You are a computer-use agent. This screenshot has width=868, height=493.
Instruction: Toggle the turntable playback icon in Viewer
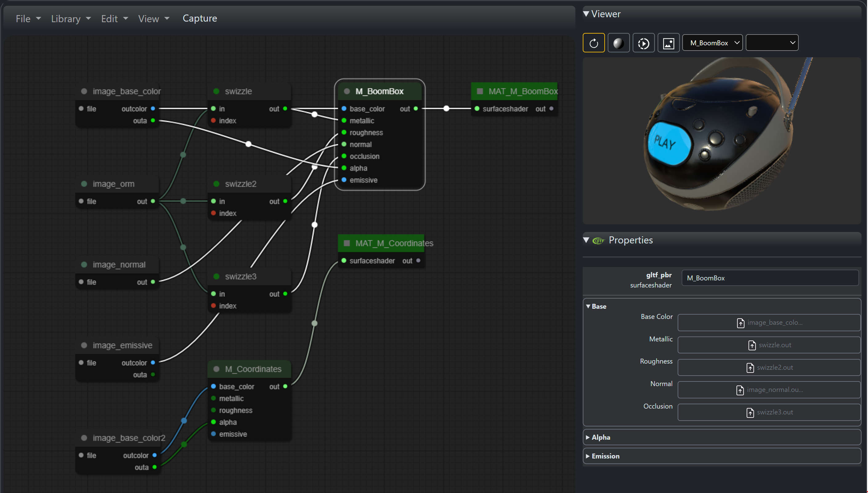pyautogui.click(x=644, y=43)
